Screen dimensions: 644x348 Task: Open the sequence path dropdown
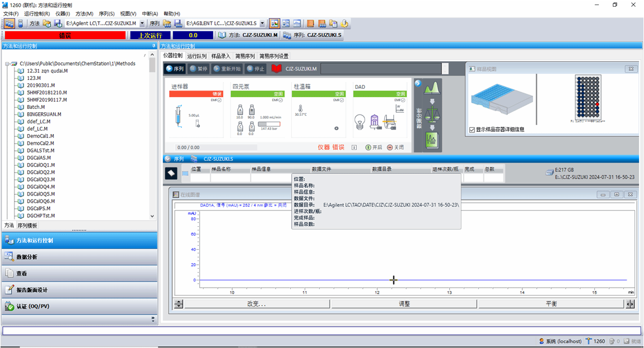pyautogui.click(x=262, y=23)
